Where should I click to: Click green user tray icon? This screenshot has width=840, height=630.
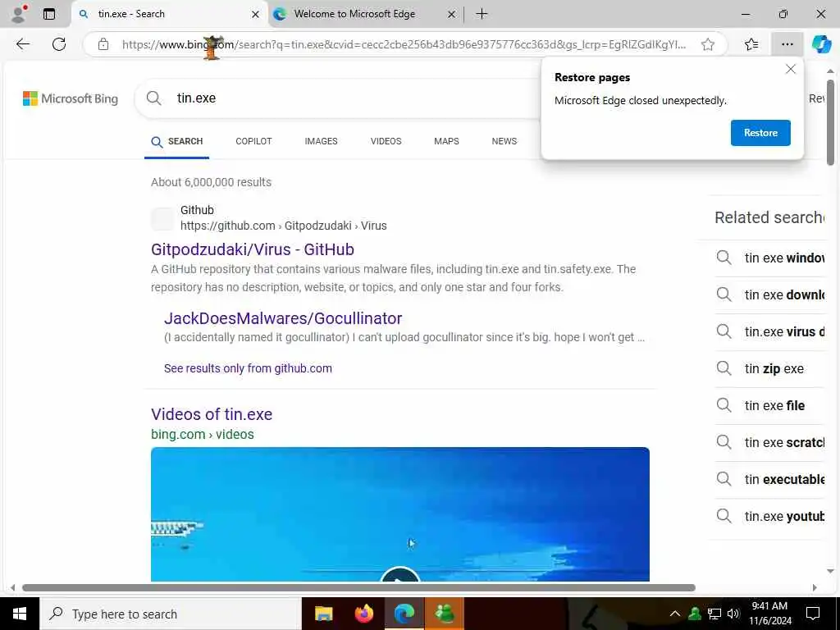coord(695,614)
